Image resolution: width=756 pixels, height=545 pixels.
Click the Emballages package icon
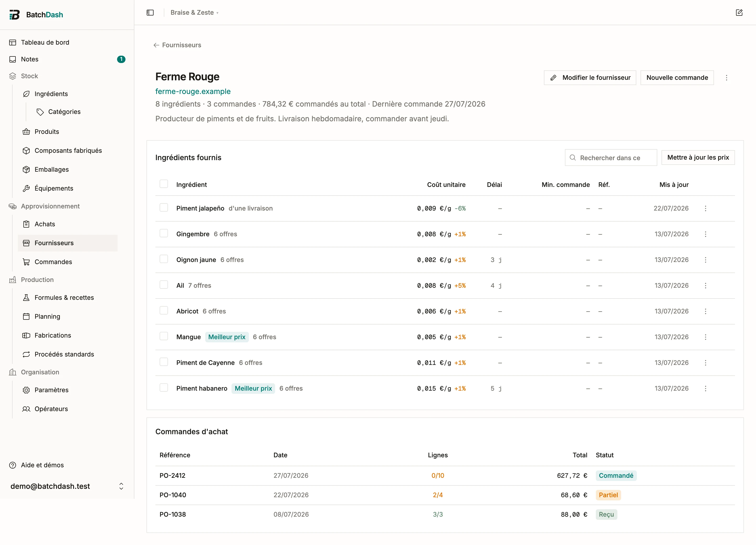click(26, 170)
